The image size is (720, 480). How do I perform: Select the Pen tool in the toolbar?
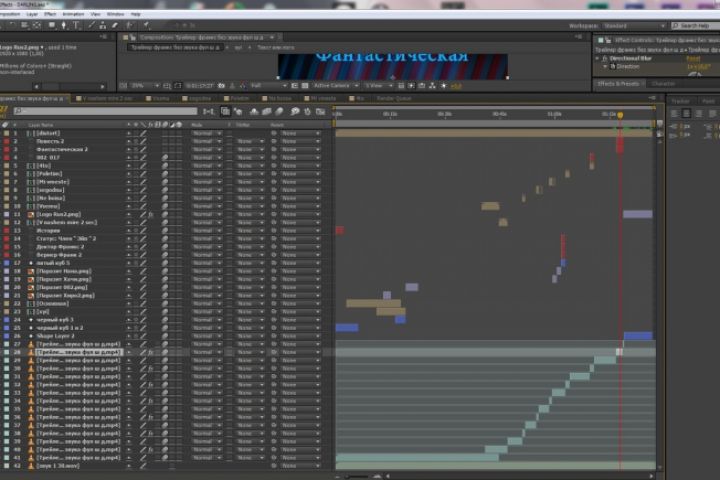pyautogui.click(x=64, y=25)
